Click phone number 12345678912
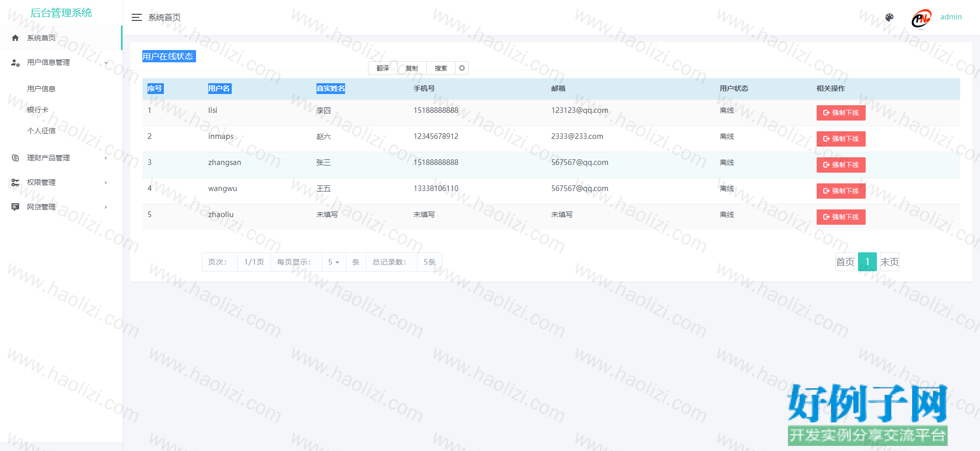 [436, 136]
